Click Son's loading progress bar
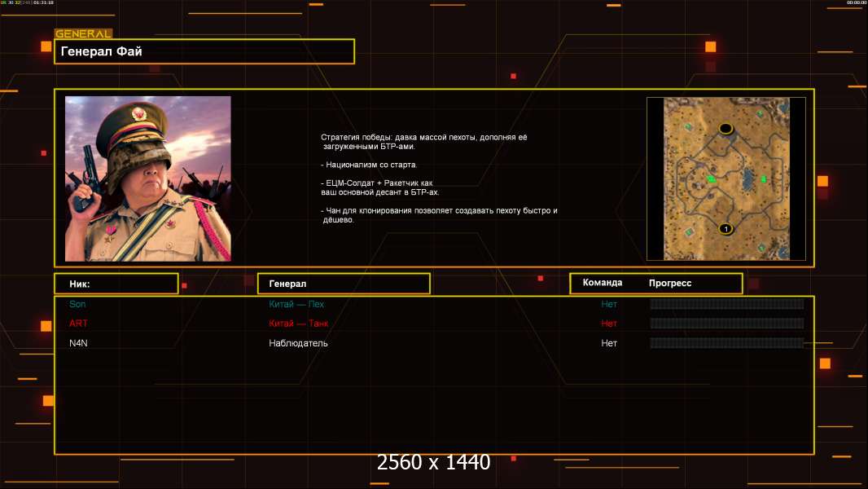The image size is (868, 489). 727,303
